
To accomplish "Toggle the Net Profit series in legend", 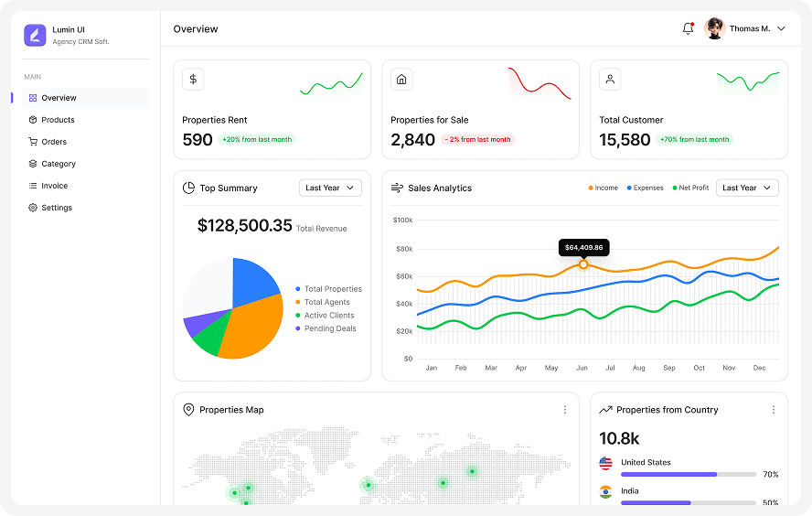I will [x=690, y=188].
